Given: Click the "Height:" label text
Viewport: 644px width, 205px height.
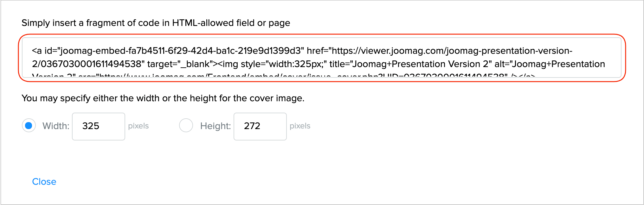Looking at the screenshot, I should pos(216,126).
